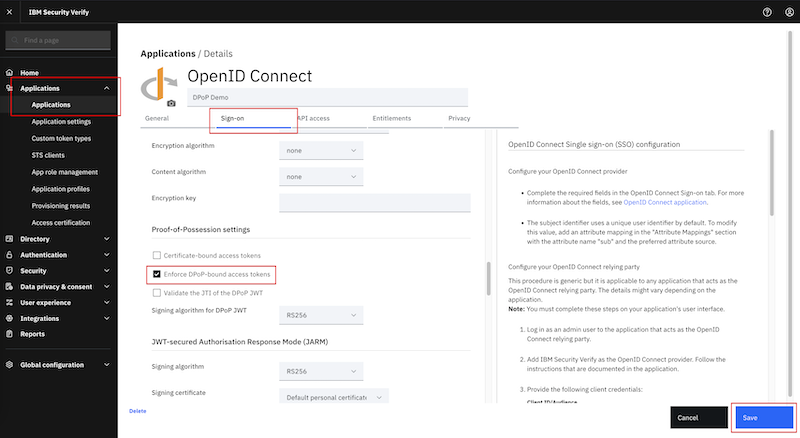Click the Encryption key input field

tap(374, 203)
